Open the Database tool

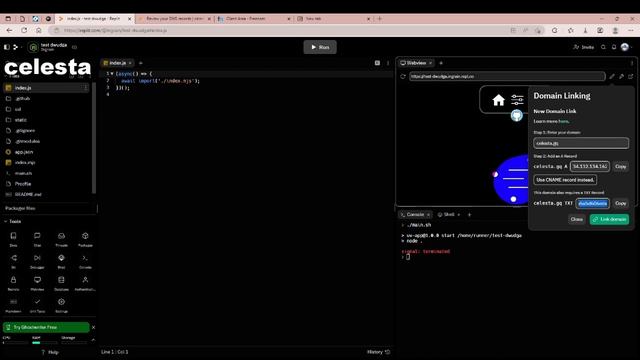click(x=61, y=283)
